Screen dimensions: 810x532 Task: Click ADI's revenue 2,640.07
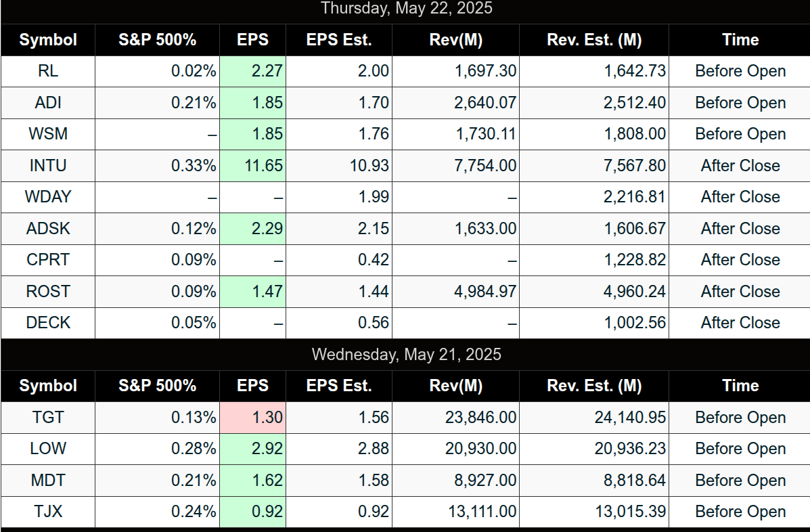tap(486, 102)
